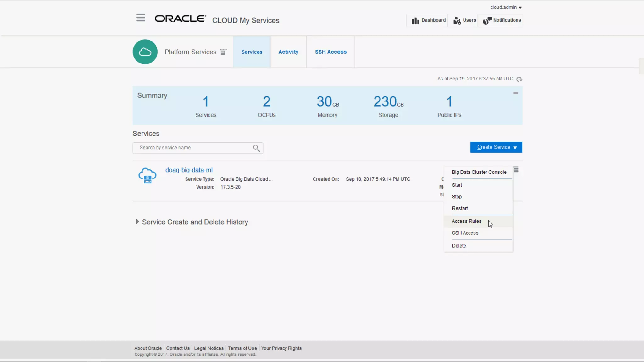Open the About Oracle footer link
This screenshot has width=644, height=362.
pos(148,348)
